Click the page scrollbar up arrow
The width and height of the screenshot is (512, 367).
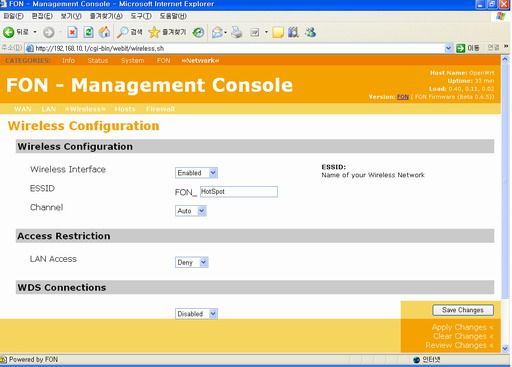505,59
